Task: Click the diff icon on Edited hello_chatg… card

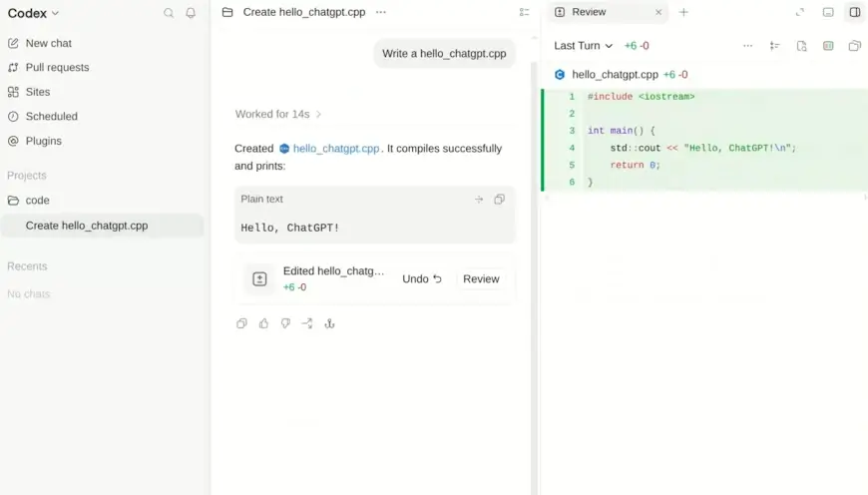Action: tap(259, 279)
